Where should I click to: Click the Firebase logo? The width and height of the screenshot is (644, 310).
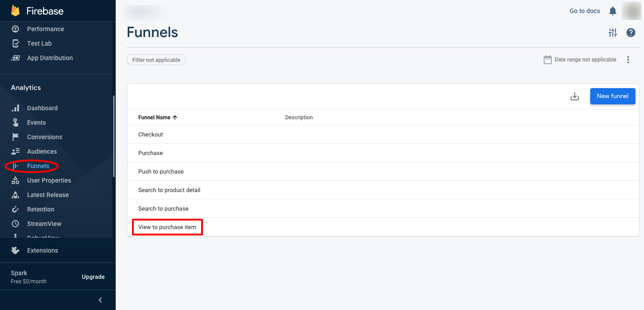16,11
